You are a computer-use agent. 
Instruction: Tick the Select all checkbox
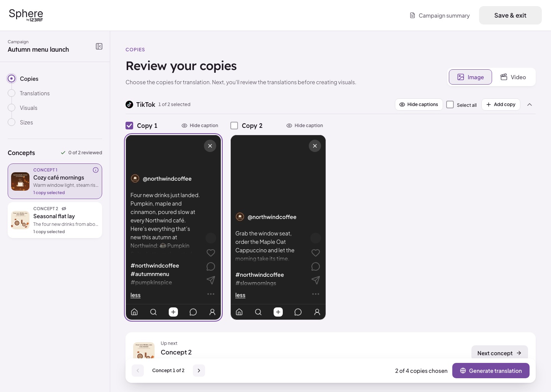tap(450, 105)
